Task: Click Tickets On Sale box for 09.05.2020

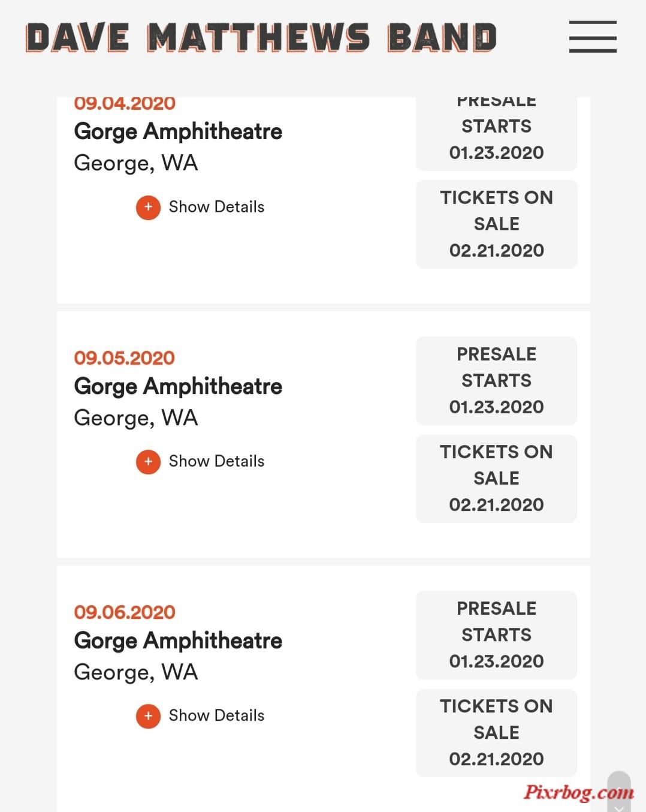Action: pos(496,479)
